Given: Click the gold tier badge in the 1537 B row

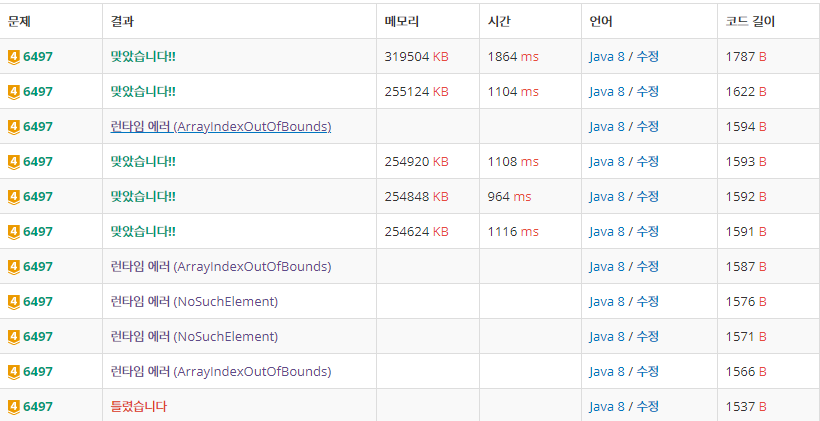Looking at the screenshot, I should pos(14,407).
